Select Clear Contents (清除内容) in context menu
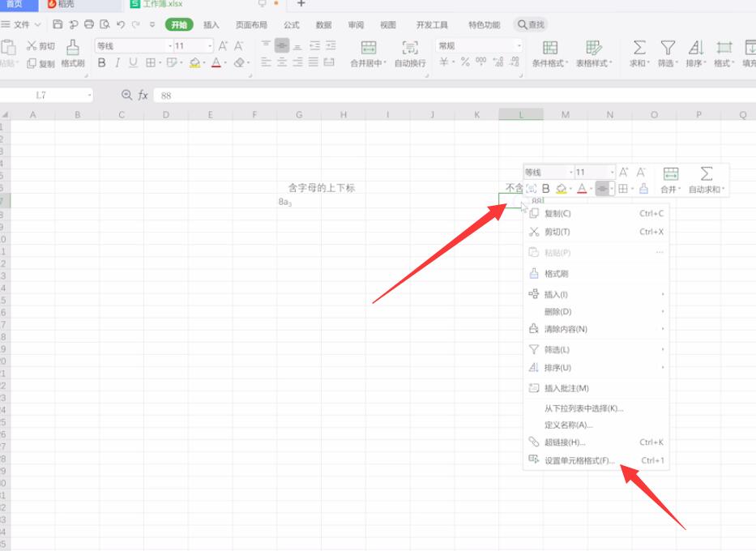The height and width of the screenshot is (551, 756). (x=596, y=329)
